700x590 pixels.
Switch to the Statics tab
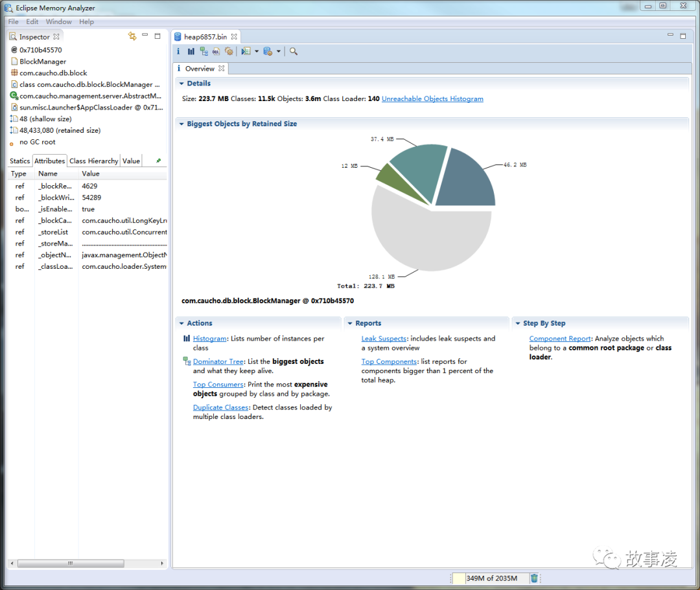click(20, 161)
